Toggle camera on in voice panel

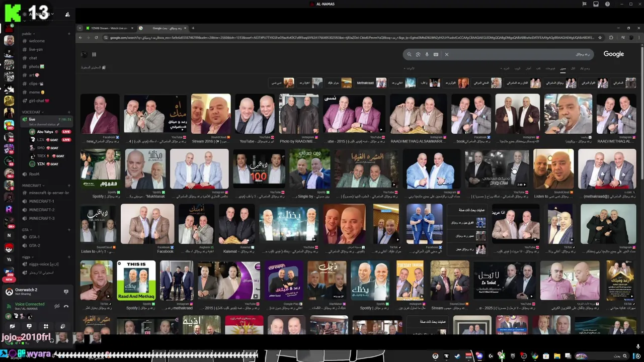tap(12, 326)
